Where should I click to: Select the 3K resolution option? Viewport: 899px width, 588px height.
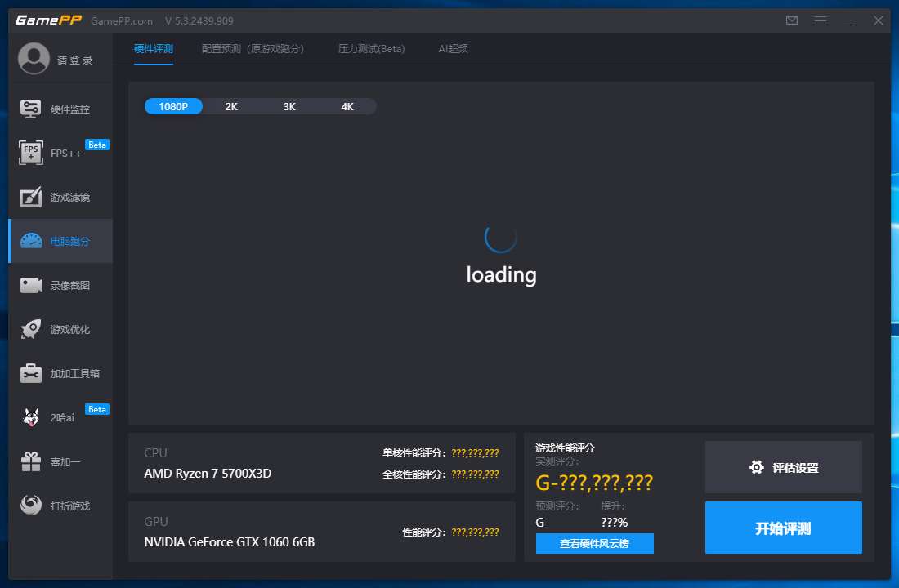pos(289,107)
